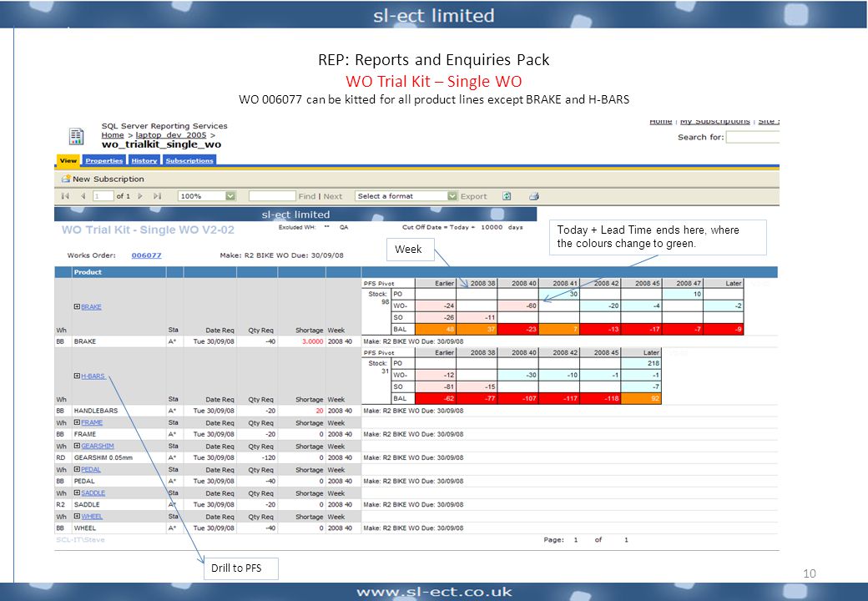Click Find in the toolbar
This screenshot has width=868, height=601.
tap(306, 196)
